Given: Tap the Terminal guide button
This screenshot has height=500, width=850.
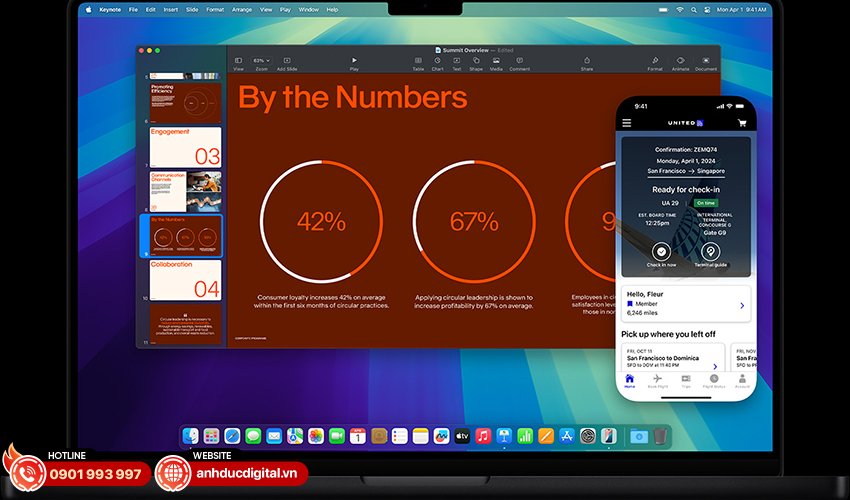Looking at the screenshot, I should 710,253.
